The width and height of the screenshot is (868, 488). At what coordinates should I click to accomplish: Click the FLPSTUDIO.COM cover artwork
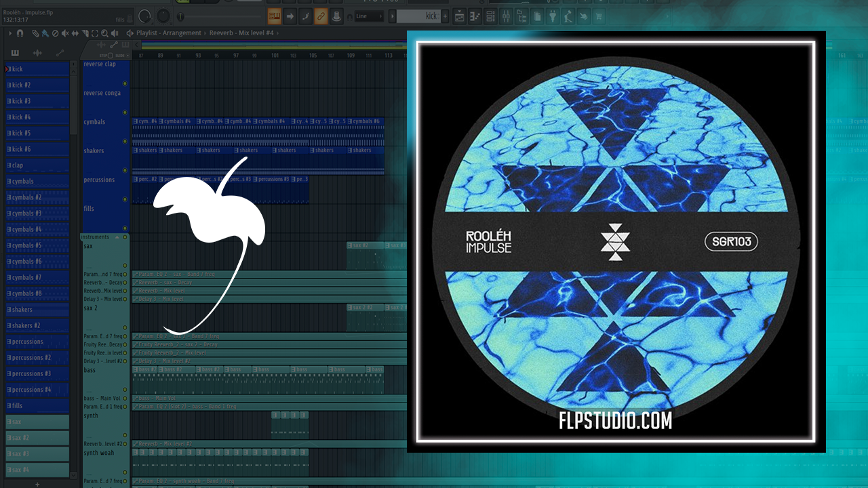(x=616, y=241)
